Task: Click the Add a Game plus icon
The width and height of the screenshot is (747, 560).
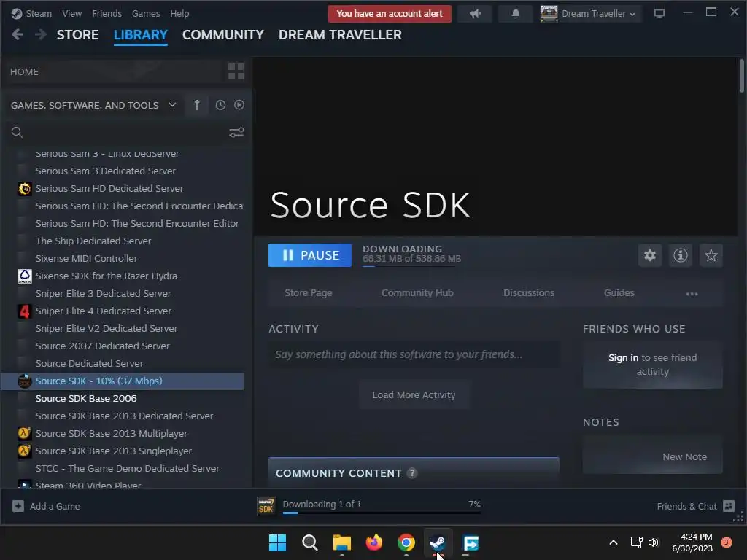Action: (x=18, y=506)
